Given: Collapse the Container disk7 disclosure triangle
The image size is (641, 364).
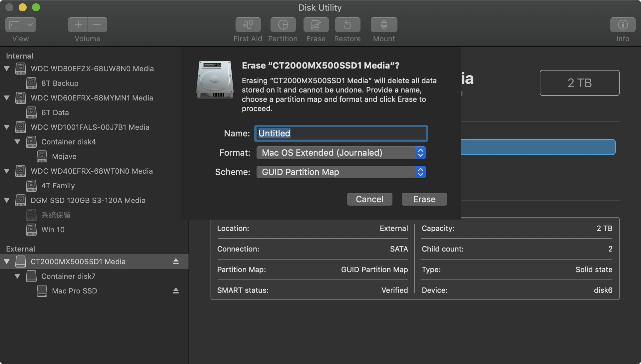Looking at the screenshot, I should tap(17, 276).
